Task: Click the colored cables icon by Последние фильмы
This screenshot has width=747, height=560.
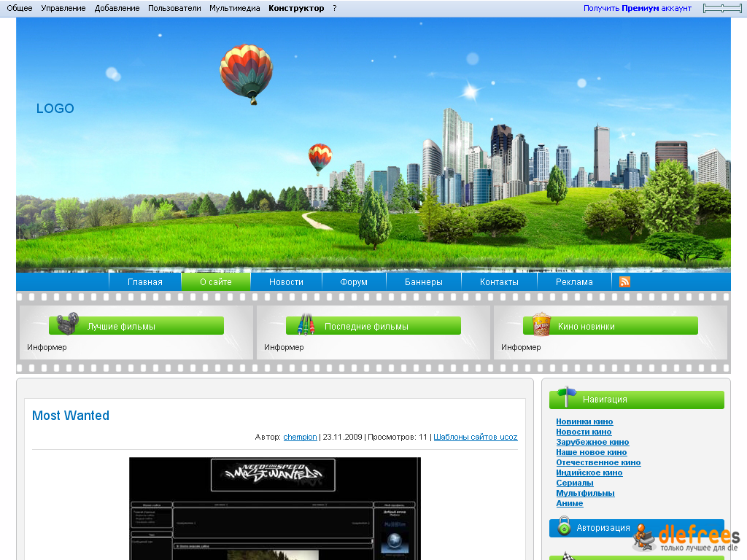Action: (306, 324)
